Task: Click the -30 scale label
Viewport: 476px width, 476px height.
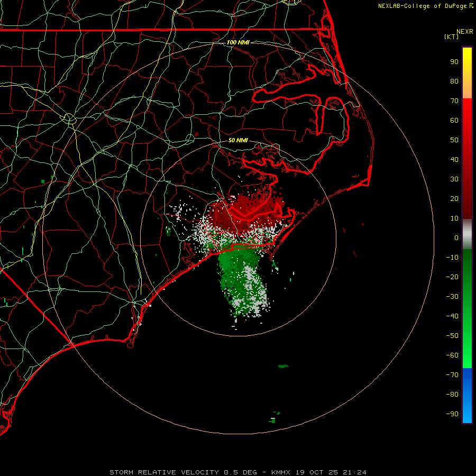Action: click(x=452, y=297)
